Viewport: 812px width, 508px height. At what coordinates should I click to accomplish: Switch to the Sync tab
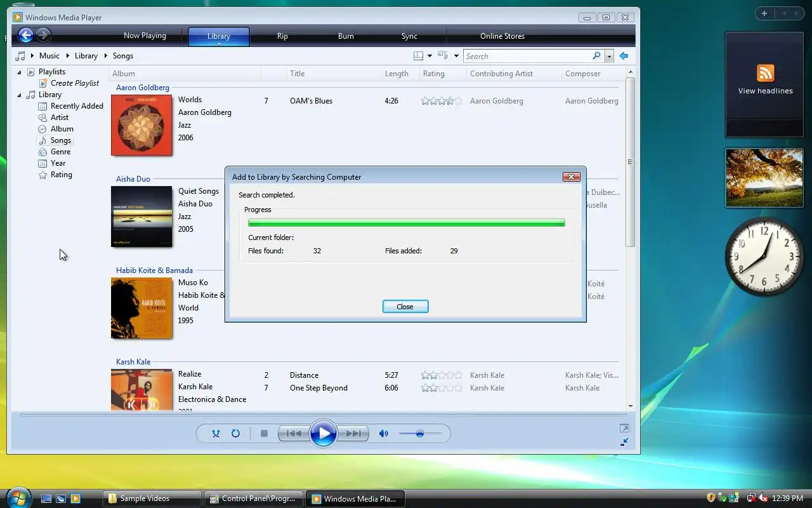pos(409,36)
